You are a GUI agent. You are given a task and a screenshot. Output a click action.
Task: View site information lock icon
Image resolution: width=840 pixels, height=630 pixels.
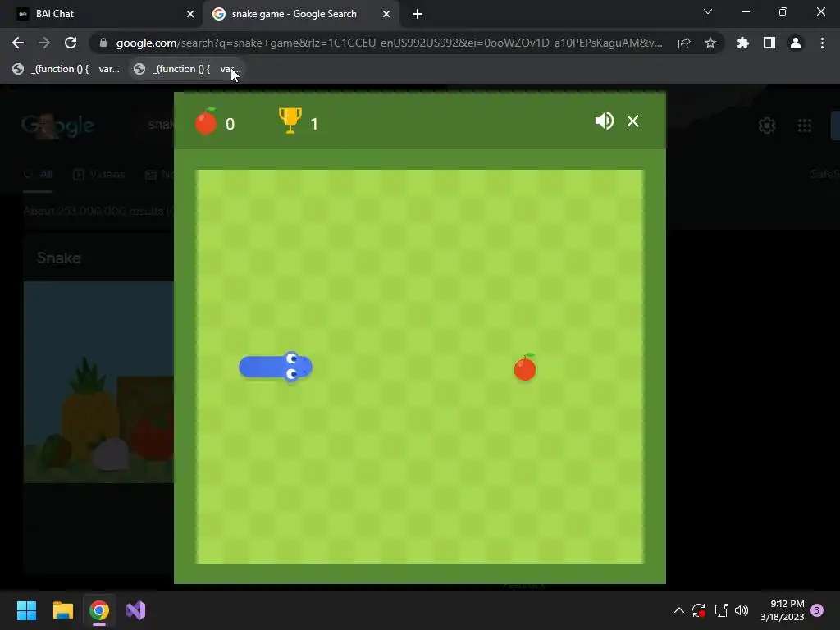click(x=103, y=43)
